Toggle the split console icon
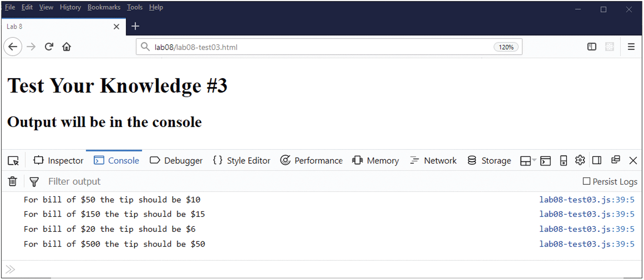Screen dimensions: 644x280 click(x=546, y=161)
